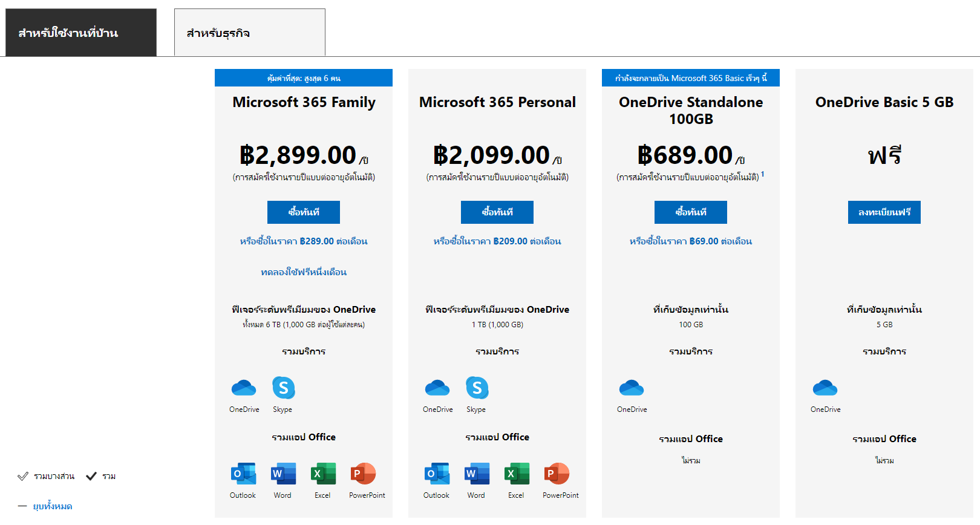Image resolution: width=980 pixels, height=525 pixels.
Task: Click the PowerPoint icon in Personal plan
Action: 557,474
